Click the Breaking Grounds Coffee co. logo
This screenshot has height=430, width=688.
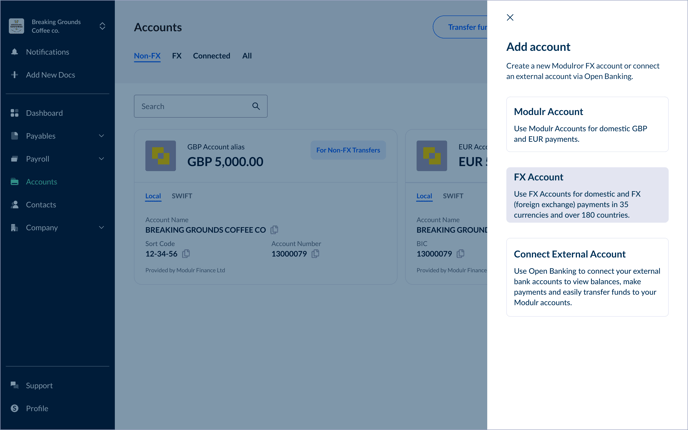[17, 26]
